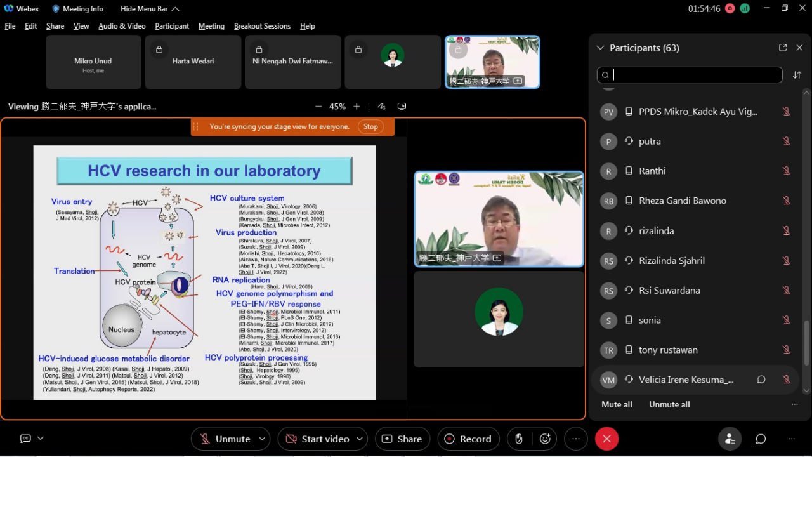
Task: Open audio options arrow beside Unmute
Action: point(263,439)
